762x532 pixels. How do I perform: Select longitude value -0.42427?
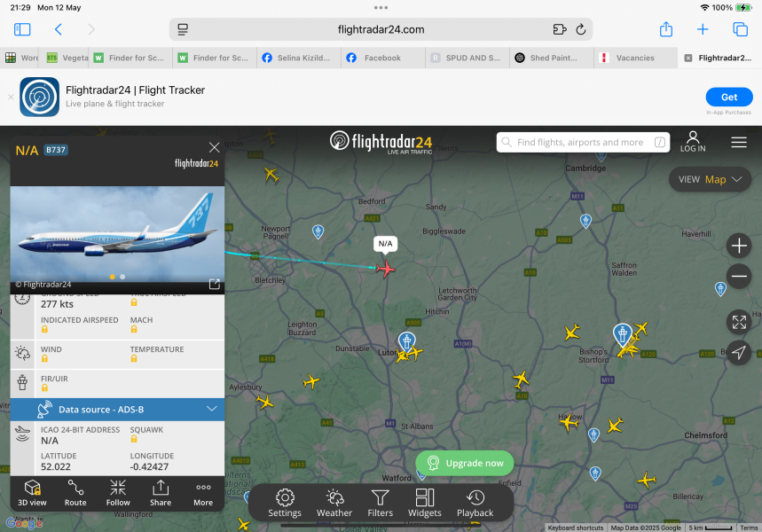pyautogui.click(x=149, y=467)
